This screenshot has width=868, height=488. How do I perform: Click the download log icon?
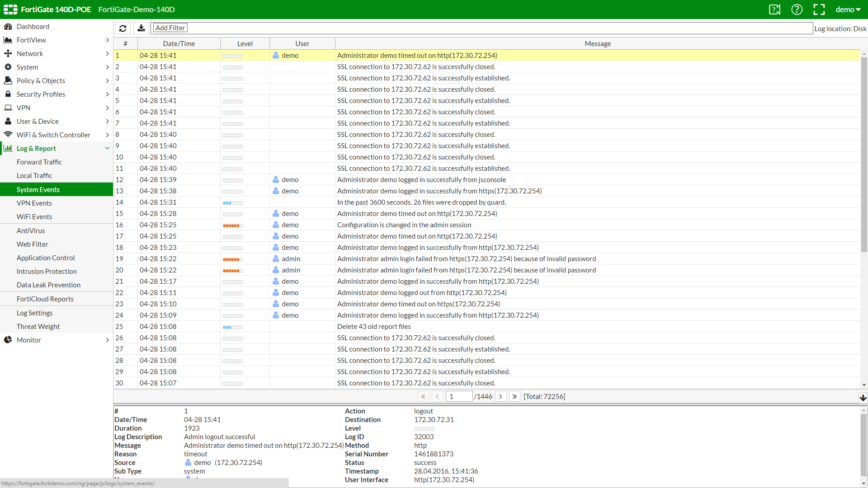(x=141, y=28)
